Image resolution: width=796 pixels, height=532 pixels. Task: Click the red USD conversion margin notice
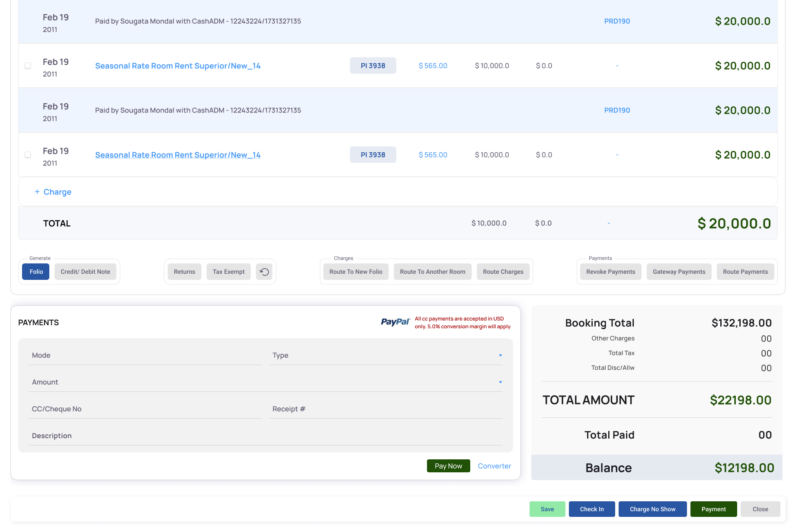462,323
